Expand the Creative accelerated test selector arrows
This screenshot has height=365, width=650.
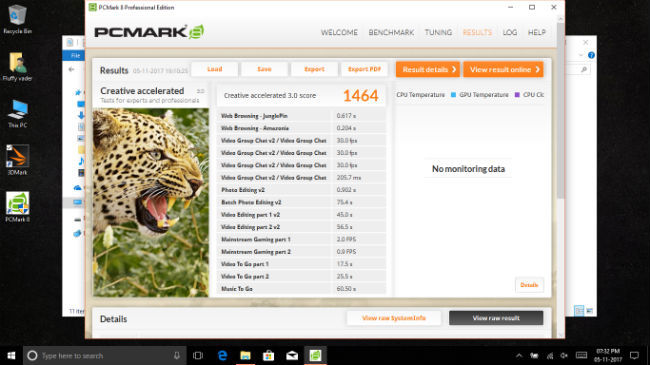click(200, 91)
